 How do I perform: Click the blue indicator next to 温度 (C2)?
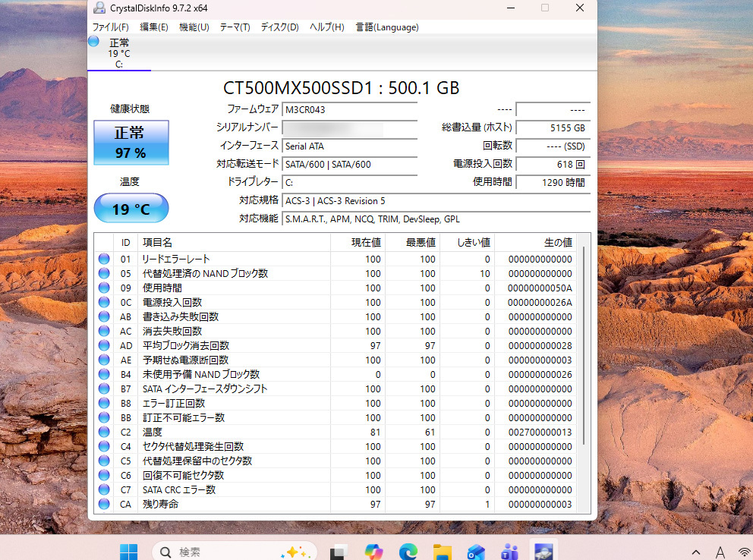click(104, 432)
